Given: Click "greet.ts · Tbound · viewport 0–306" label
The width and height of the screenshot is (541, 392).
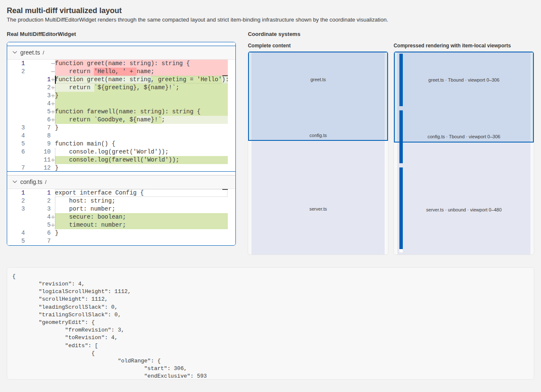Looking at the screenshot, I should point(464,80).
